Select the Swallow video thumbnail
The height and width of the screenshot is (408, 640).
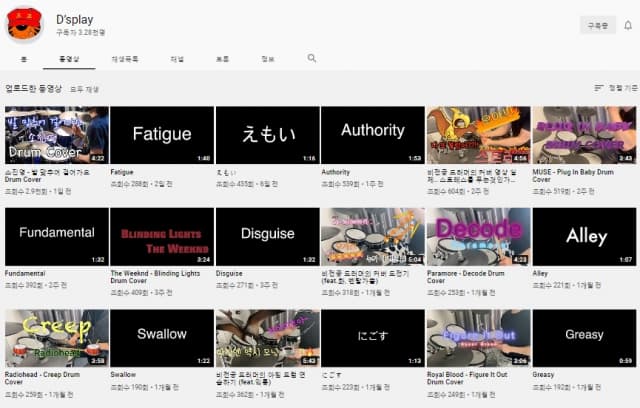click(x=162, y=338)
